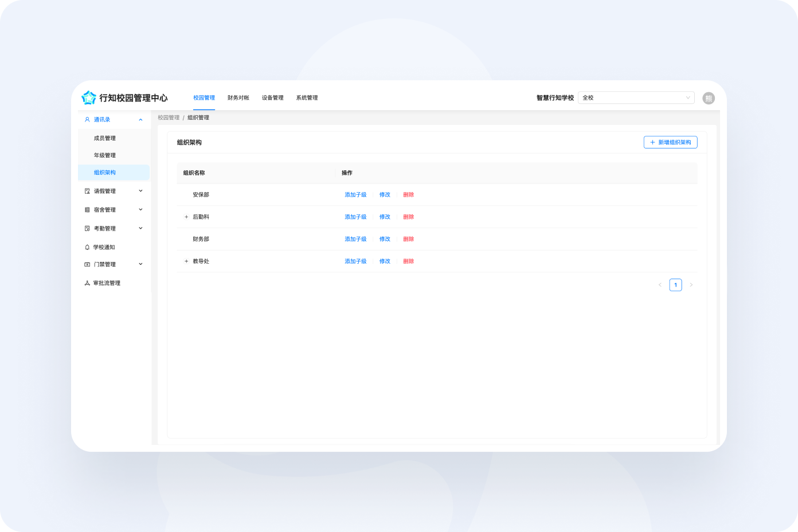Expand the 后勤科 row plus icon
This screenshot has width=798, height=532.
click(x=186, y=217)
